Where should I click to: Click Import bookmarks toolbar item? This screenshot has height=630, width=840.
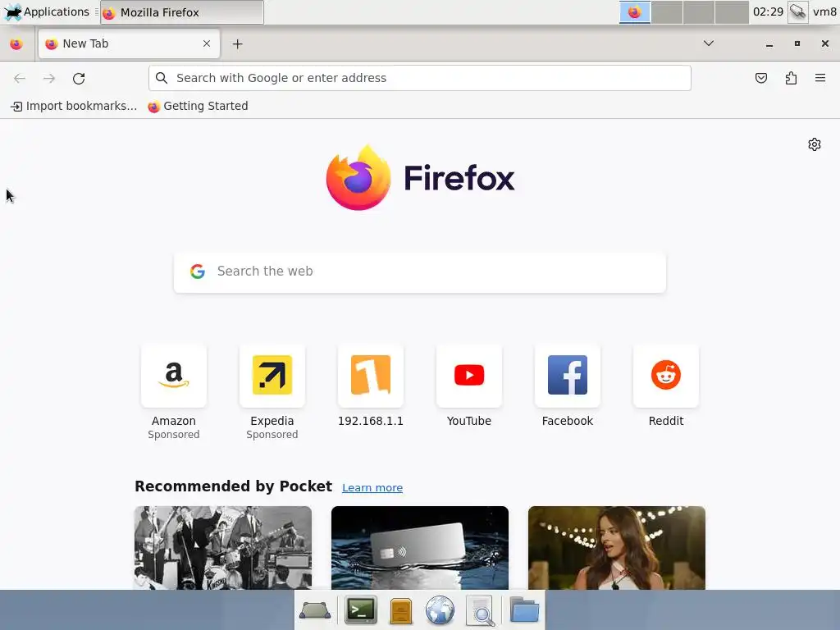[74, 106]
